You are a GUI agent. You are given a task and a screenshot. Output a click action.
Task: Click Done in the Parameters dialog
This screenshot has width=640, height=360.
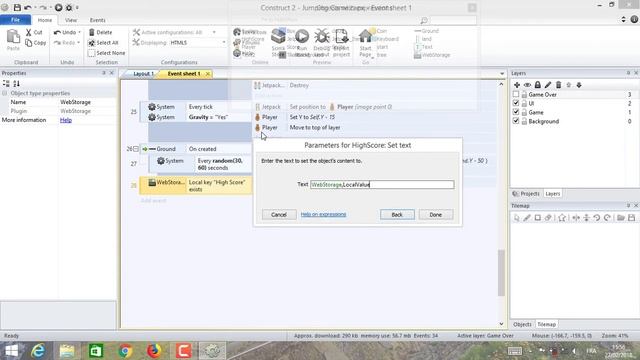click(436, 215)
